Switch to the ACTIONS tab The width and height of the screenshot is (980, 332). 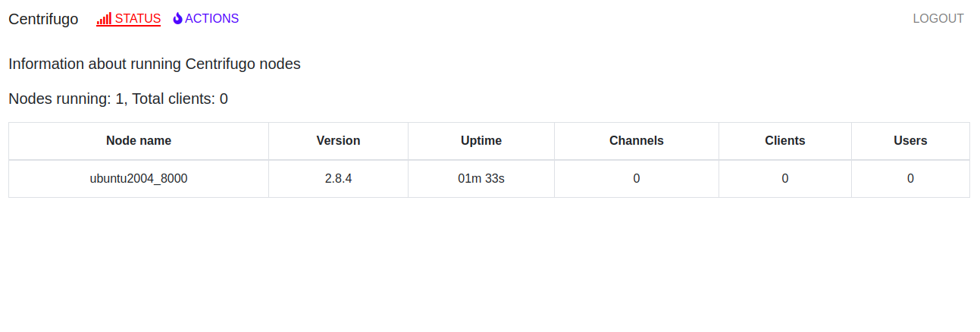click(206, 19)
